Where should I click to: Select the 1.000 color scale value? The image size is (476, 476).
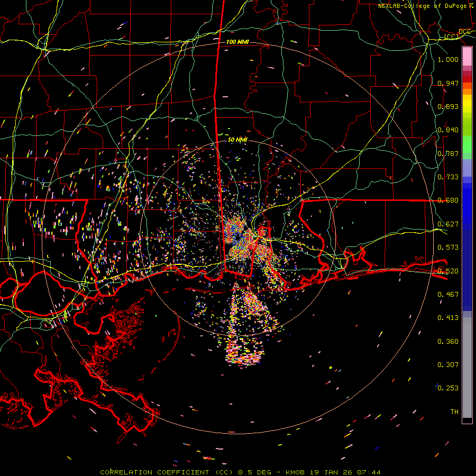pyautogui.click(x=448, y=59)
